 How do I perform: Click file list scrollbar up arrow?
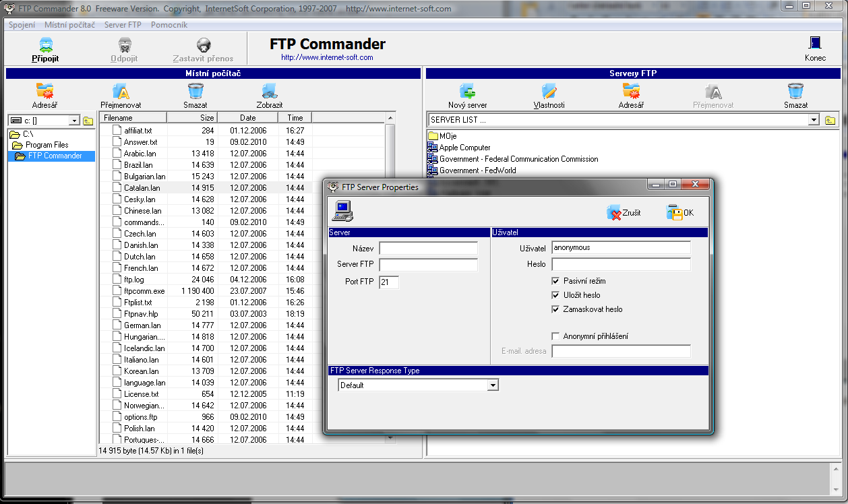click(x=390, y=119)
